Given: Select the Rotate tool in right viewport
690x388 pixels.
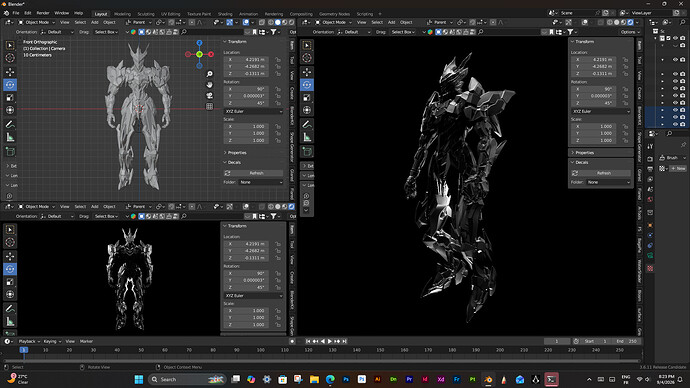Looking at the screenshot, I should tap(307, 84).
